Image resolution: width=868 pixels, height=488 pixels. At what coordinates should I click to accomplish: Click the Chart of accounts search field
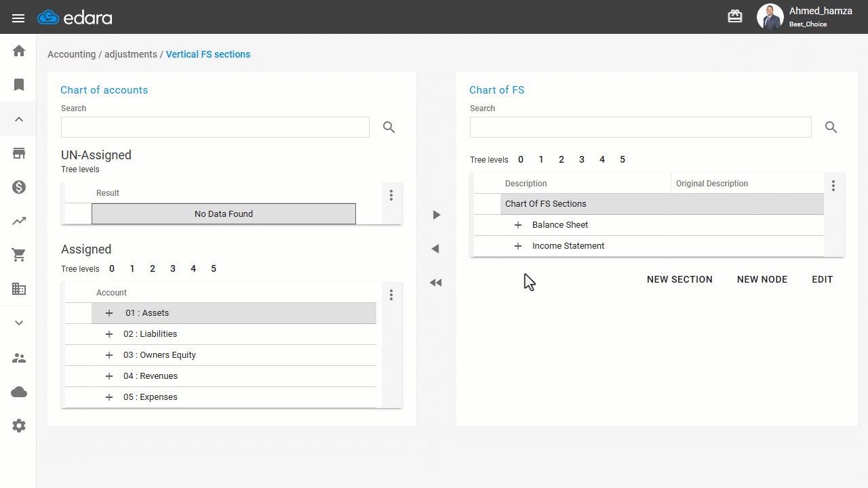click(215, 127)
